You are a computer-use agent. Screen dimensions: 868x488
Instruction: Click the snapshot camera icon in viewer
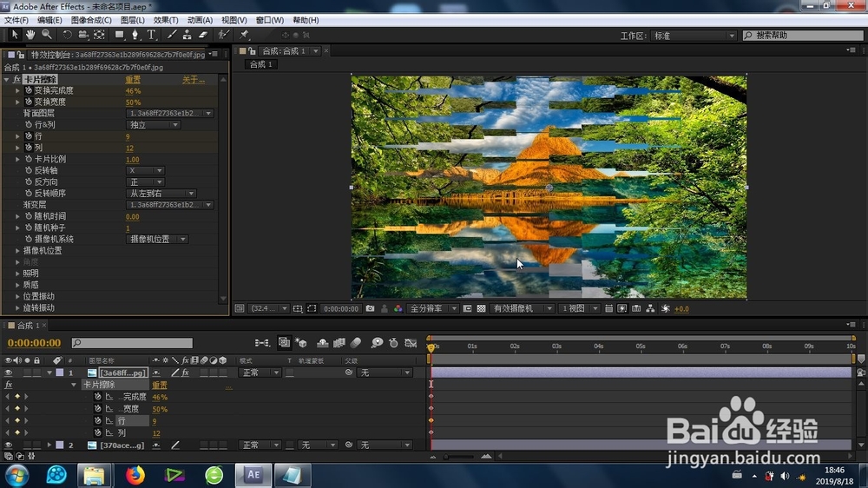[x=371, y=308]
